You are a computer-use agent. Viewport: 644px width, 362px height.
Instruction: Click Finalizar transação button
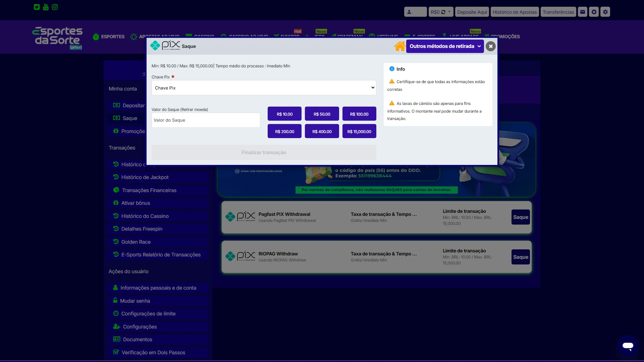264,153
